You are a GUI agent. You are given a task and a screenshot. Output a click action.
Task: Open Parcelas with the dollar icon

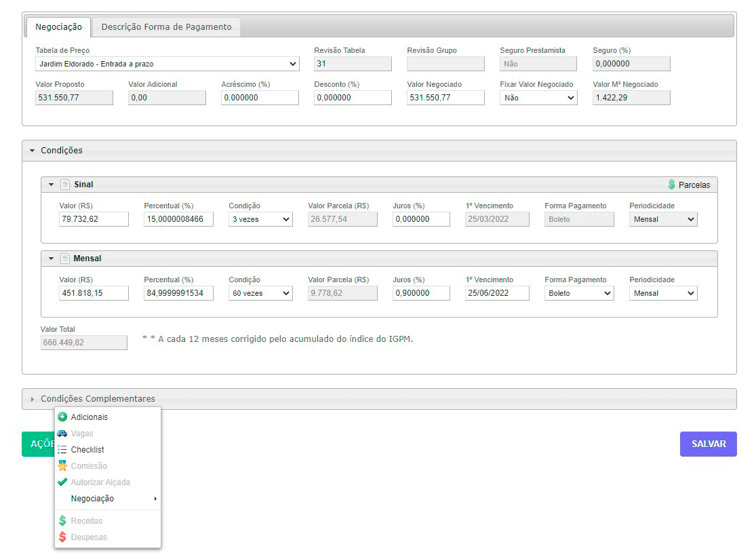(689, 185)
